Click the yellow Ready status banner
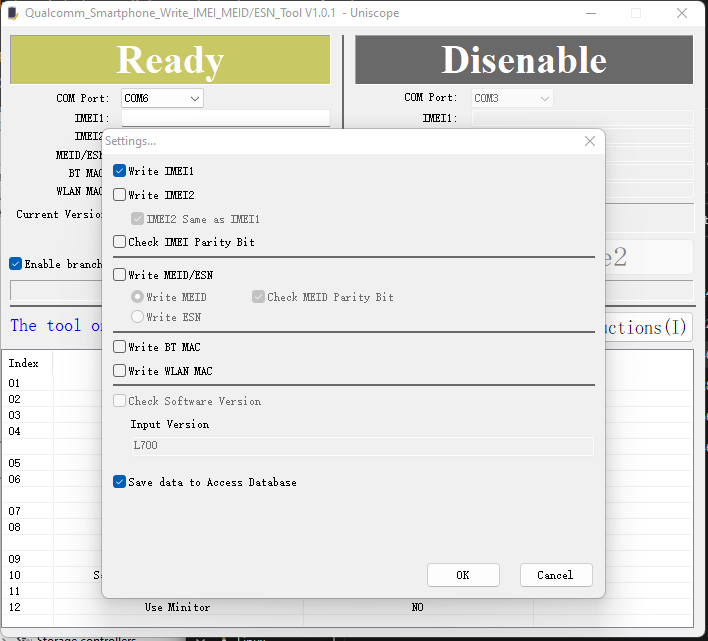Image resolution: width=708 pixels, height=641 pixels. (x=170, y=60)
